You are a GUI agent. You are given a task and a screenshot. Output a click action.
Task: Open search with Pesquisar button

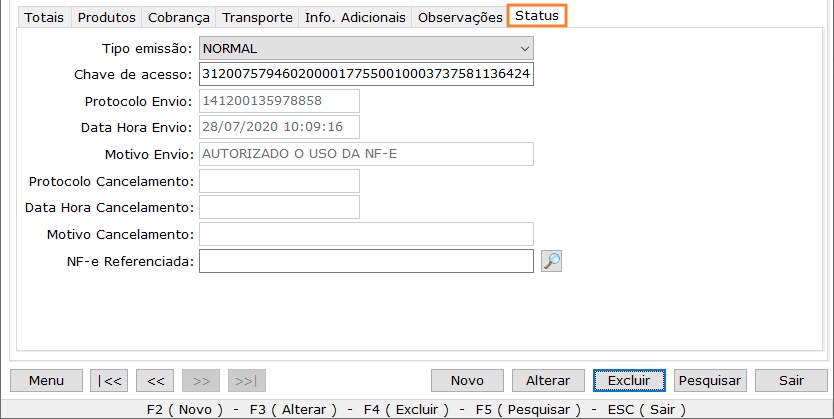coord(710,380)
